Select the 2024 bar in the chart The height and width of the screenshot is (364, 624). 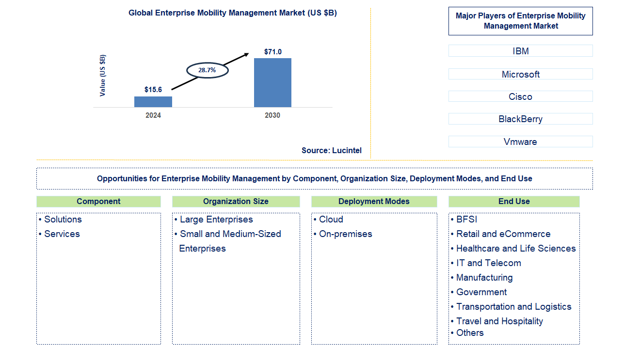153,102
